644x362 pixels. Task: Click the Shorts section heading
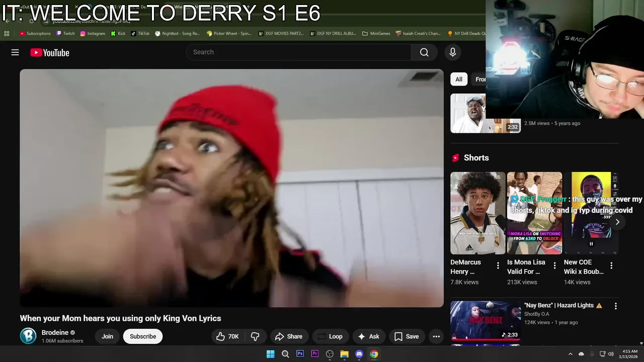click(x=476, y=157)
